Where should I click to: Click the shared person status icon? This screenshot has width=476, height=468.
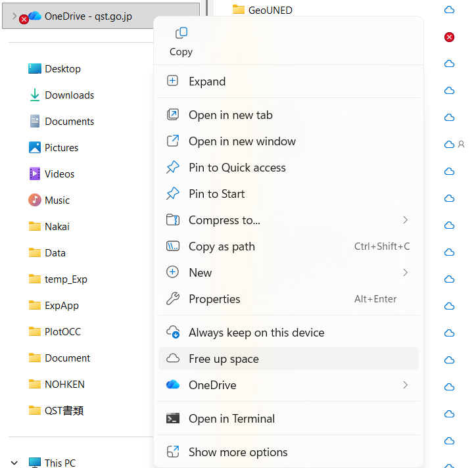[x=461, y=145]
